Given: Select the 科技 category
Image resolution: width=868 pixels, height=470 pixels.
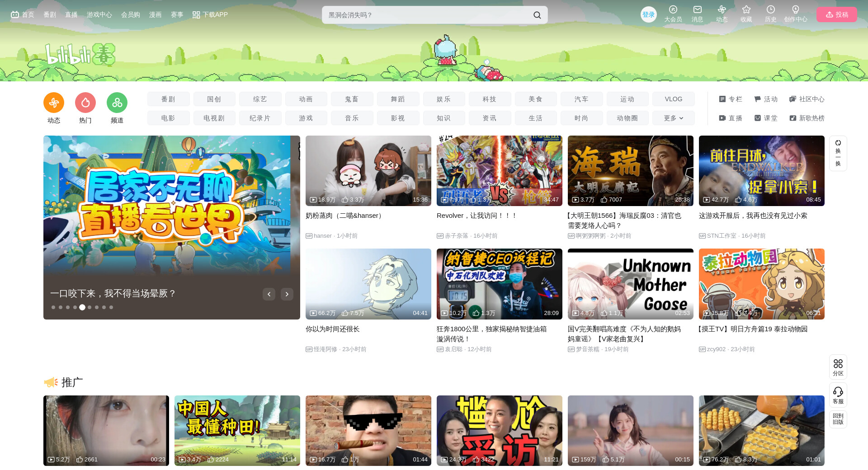Looking at the screenshot, I should [490, 99].
